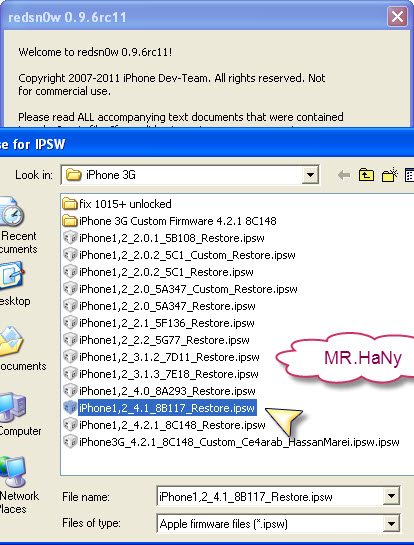Select the icon of iPhone1,2_2.0.2_5C1_Restore.ipsw
414x545 pixels.
point(70,272)
